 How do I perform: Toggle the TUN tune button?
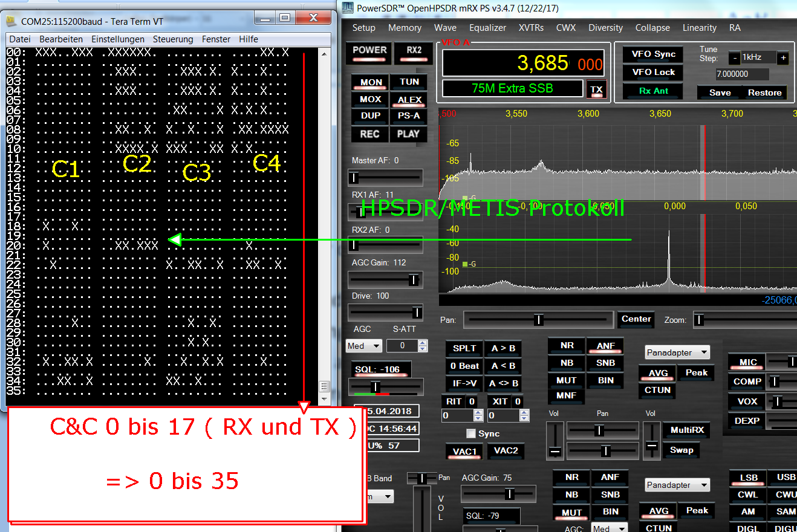[409, 82]
